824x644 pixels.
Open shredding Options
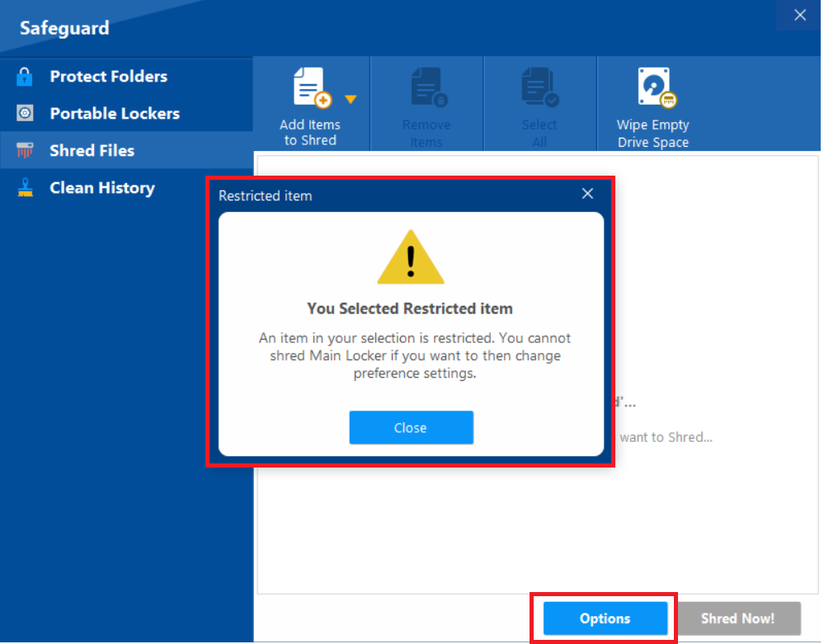[605, 618]
